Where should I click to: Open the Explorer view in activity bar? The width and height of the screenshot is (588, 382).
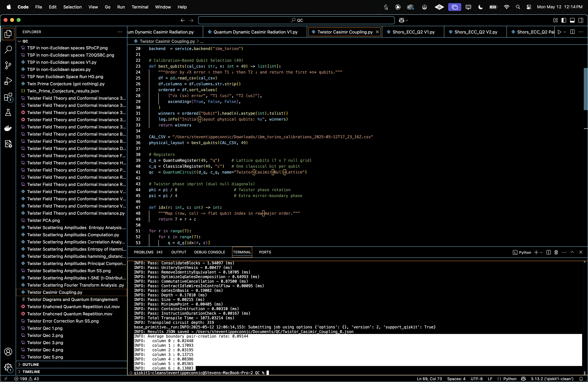pos(8,34)
